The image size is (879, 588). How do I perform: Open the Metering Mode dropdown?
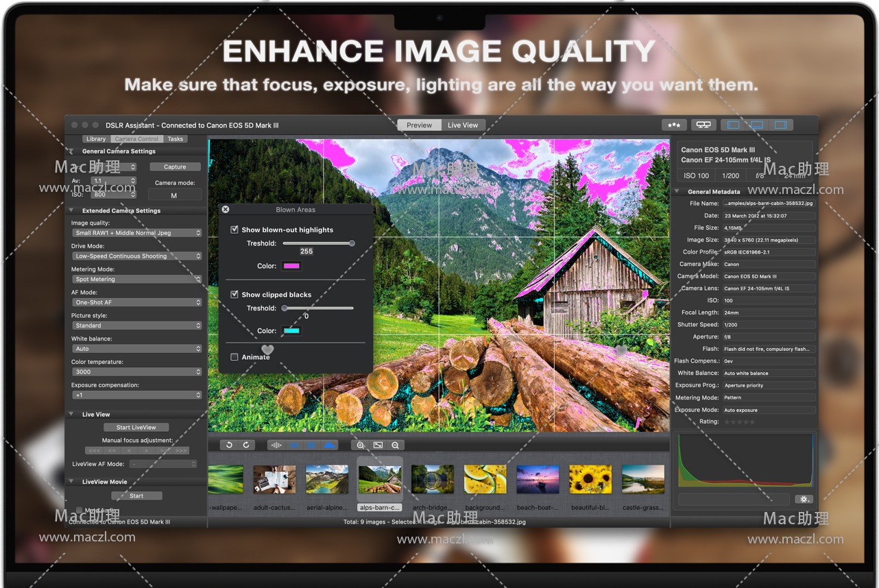pyautogui.click(x=136, y=280)
